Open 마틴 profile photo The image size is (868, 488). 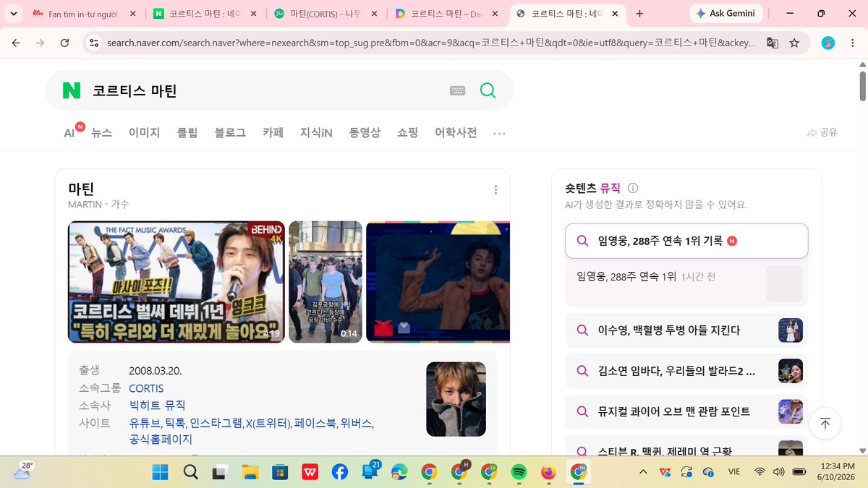point(456,399)
